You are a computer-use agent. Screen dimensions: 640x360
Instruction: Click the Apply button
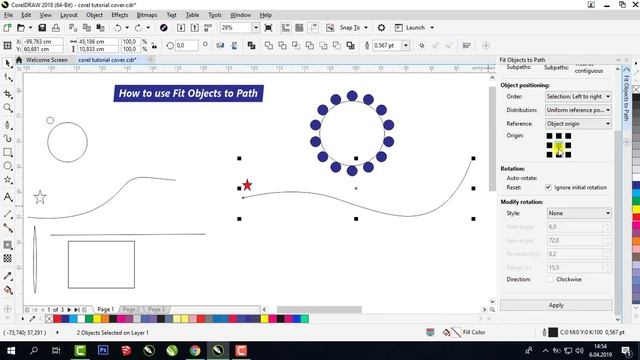coord(556,305)
